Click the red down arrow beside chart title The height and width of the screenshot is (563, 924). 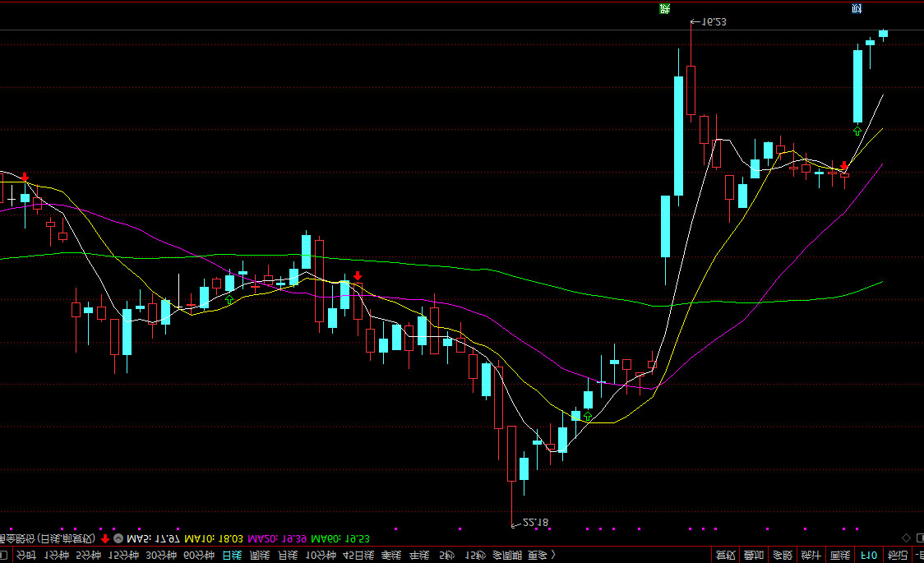[105, 538]
